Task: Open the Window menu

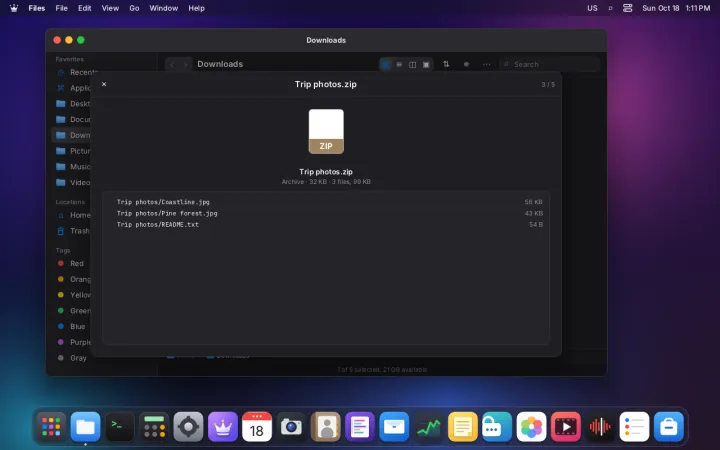Action: pos(163,8)
